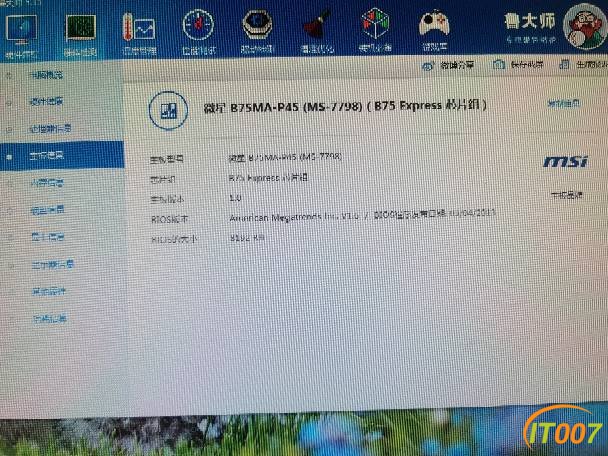Click the BIOS 'American Megatrends Inc.' value
The width and height of the screenshot is (608, 456).
[294, 217]
